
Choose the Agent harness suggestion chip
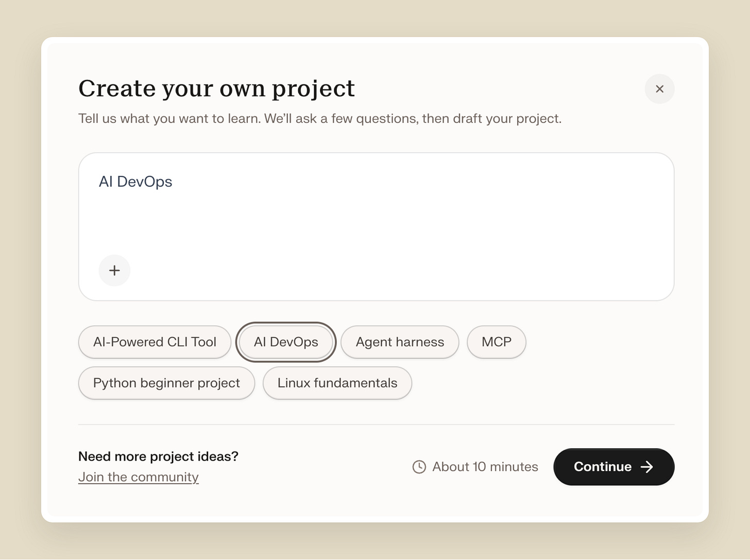tap(400, 342)
